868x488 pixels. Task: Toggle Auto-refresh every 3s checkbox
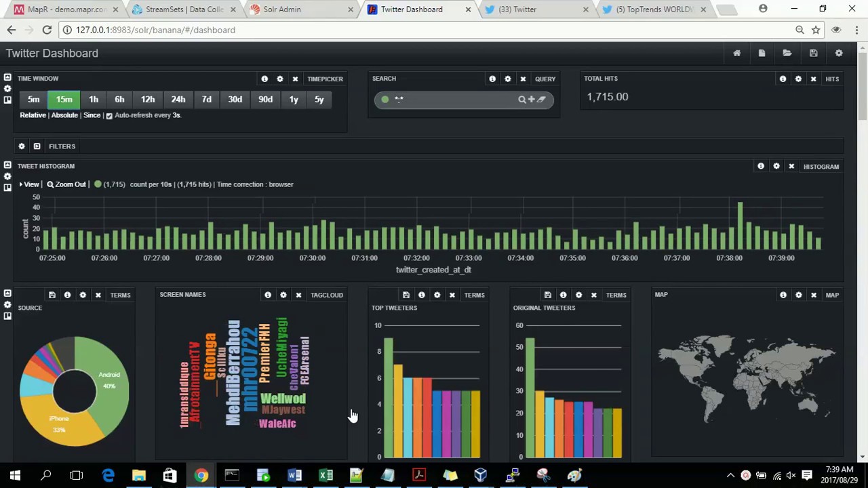[x=109, y=116]
